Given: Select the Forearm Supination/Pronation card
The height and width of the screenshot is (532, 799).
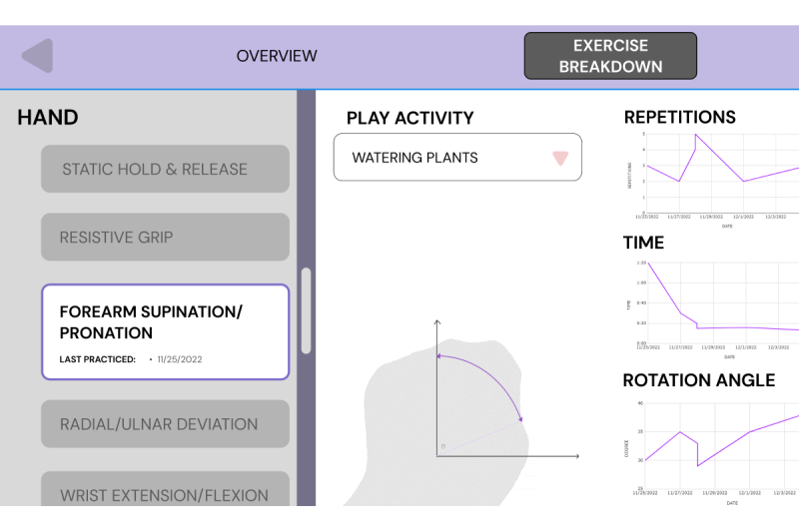Looking at the screenshot, I should [165, 332].
